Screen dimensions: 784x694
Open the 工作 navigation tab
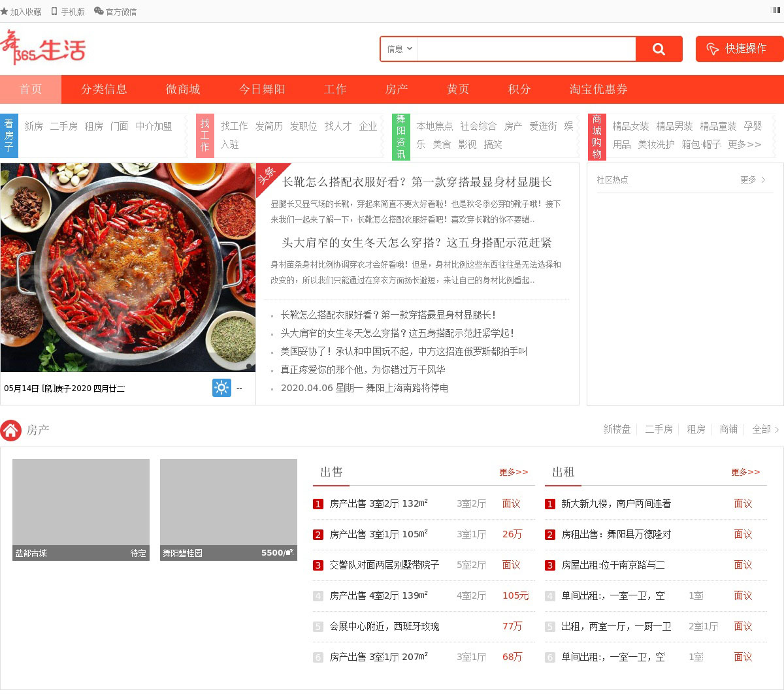coord(335,89)
